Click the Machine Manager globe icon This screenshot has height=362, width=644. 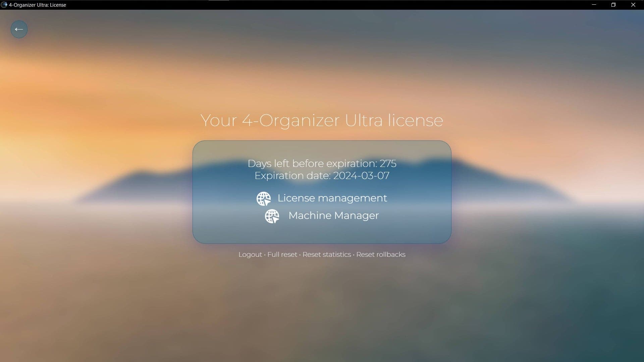pyautogui.click(x=272, y=216)
